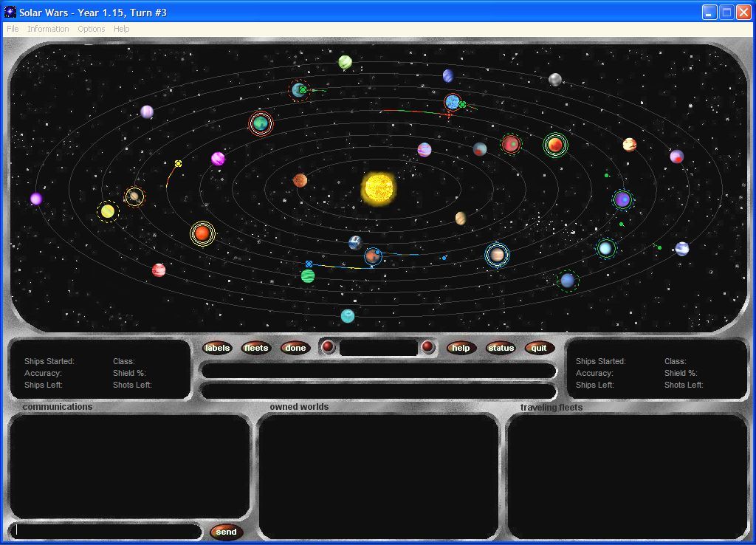756x545 pixels.
Task: Select the pink-purple banded planet above the sun
Action: coord(425,149)
